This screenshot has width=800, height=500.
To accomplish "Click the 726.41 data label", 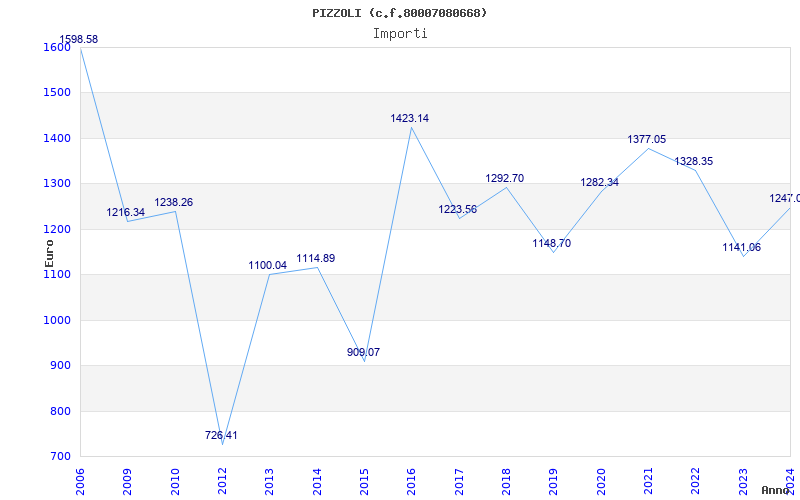I will click(221, 435).
